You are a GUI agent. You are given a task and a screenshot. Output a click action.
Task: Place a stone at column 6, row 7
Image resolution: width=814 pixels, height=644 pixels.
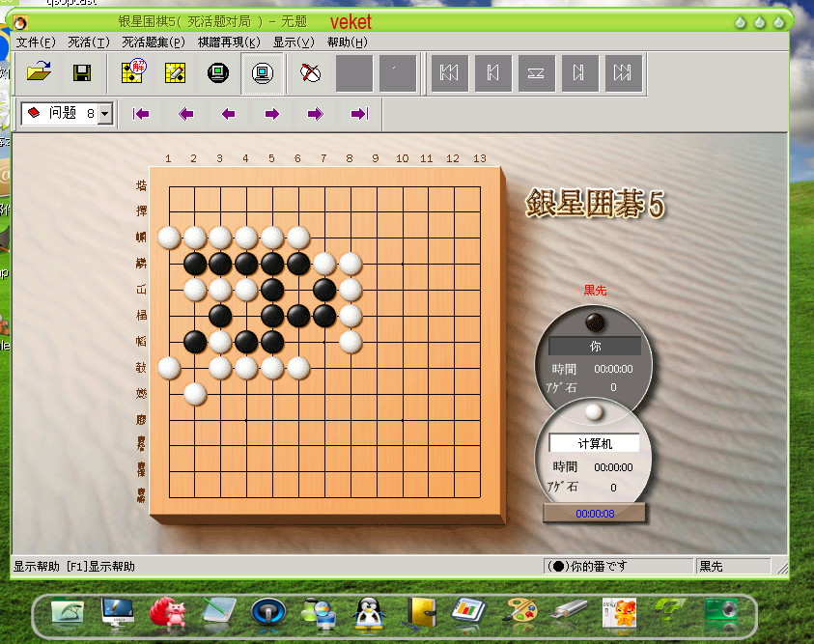pyautogui.click(x=298, y=342)
